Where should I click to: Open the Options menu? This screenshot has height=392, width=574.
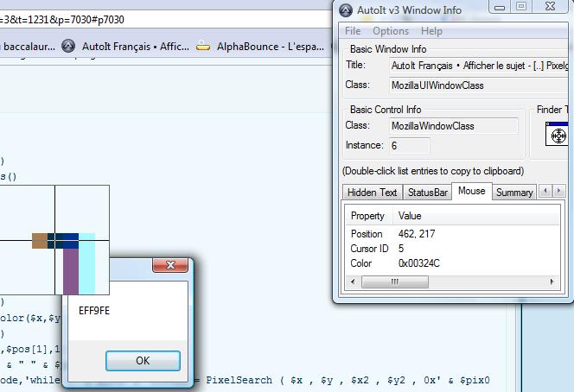coord(391,31)
